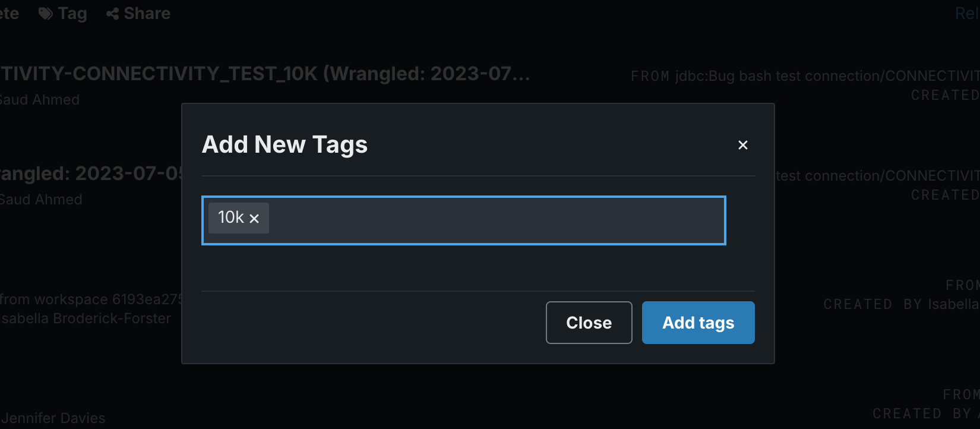Click the Jennifer Davies author name
This screenshot has width=980, height=429.
point(53,418)
